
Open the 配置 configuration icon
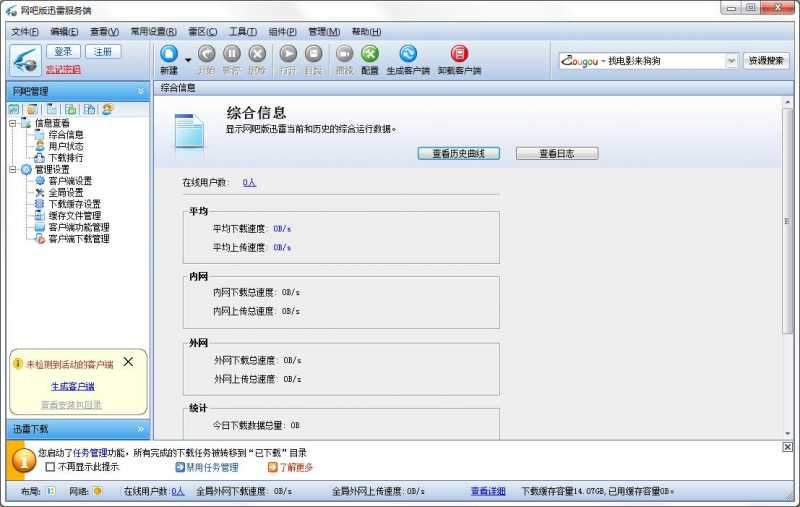click(370, 54)
